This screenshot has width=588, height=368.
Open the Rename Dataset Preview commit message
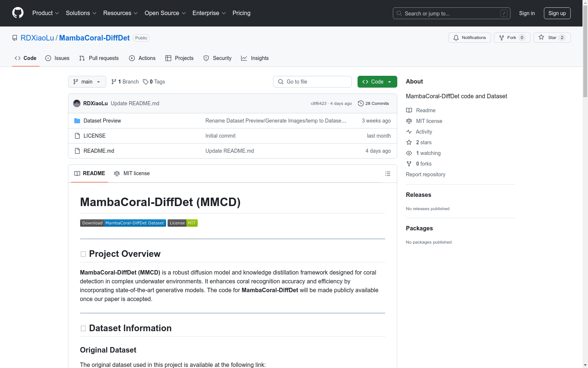(276, 121)
